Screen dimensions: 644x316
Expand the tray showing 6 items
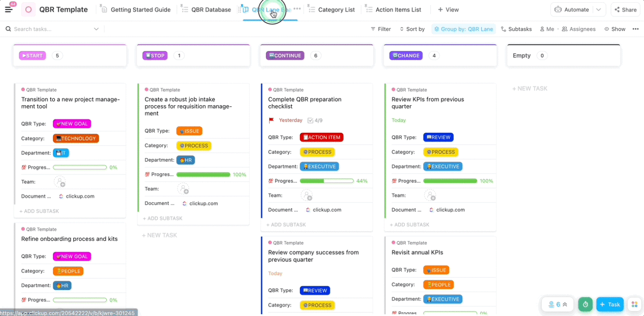point(558,305)
